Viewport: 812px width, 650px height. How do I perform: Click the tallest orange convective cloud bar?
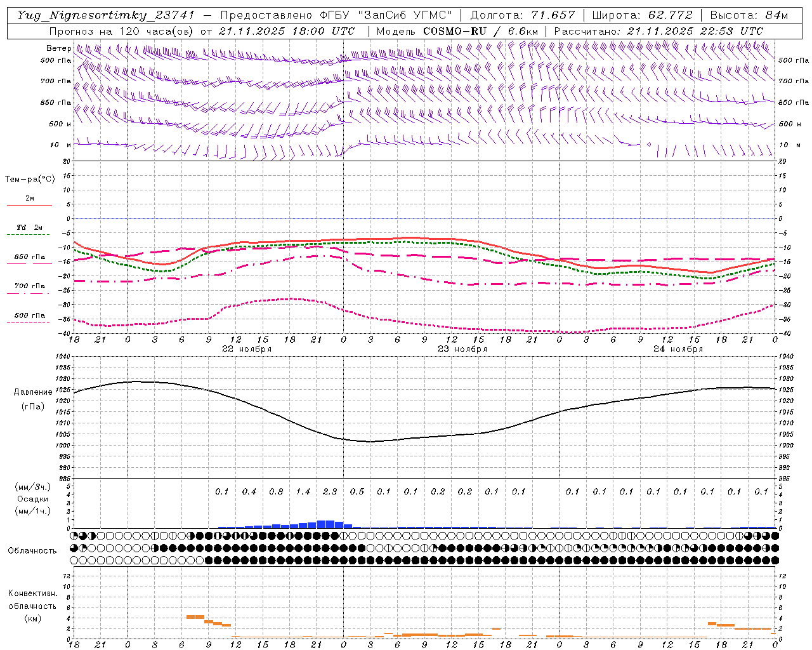pyautogui.click(x=195, y=616)
